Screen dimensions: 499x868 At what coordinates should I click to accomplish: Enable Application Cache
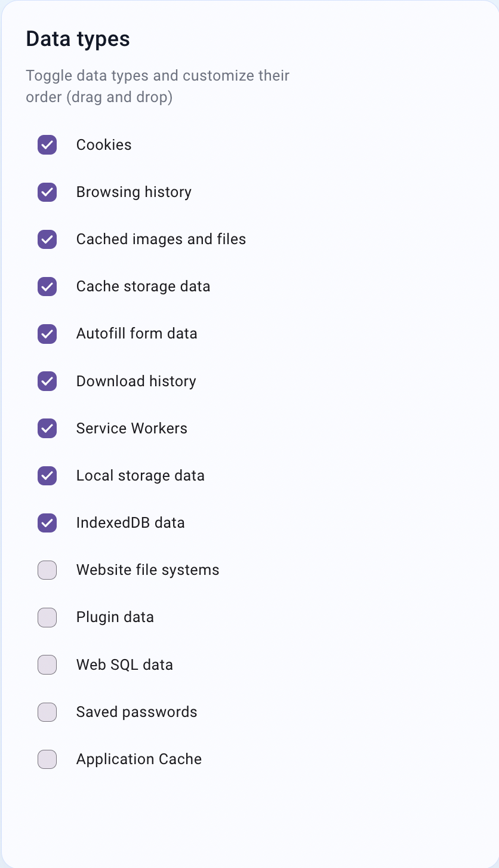click(x=47, y=759)
